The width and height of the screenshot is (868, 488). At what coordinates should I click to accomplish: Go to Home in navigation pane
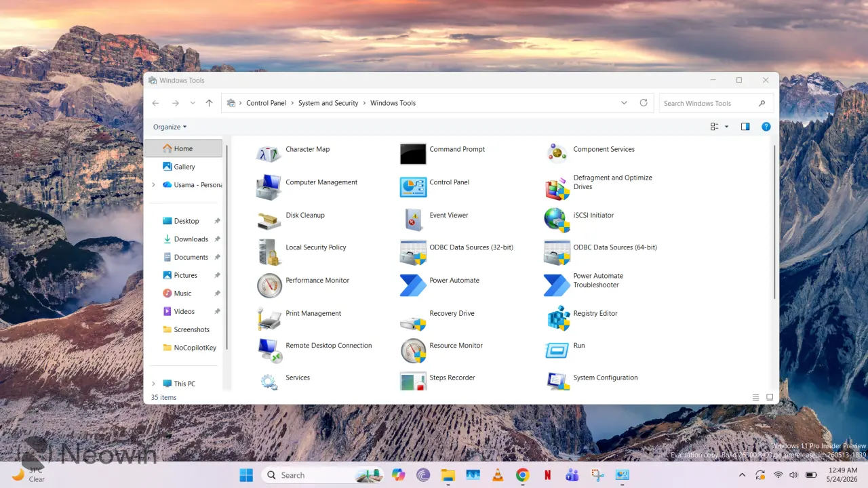183,148
